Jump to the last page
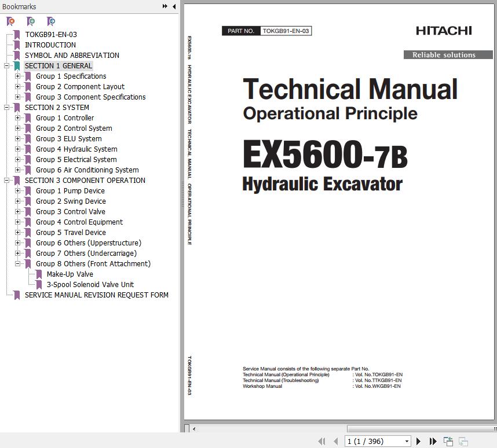The height and width of the screenshot is (448, 497). 432,441
